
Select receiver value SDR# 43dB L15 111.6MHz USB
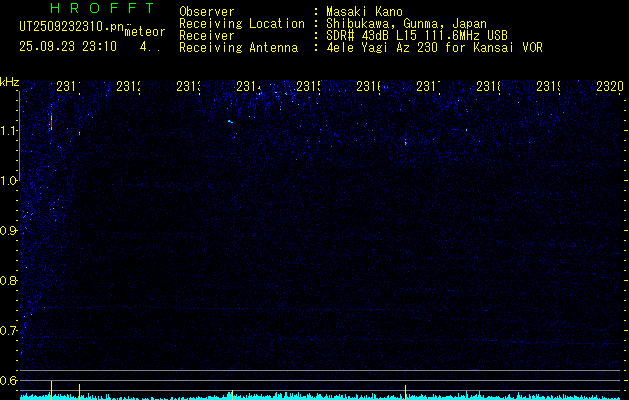point(417,36)
